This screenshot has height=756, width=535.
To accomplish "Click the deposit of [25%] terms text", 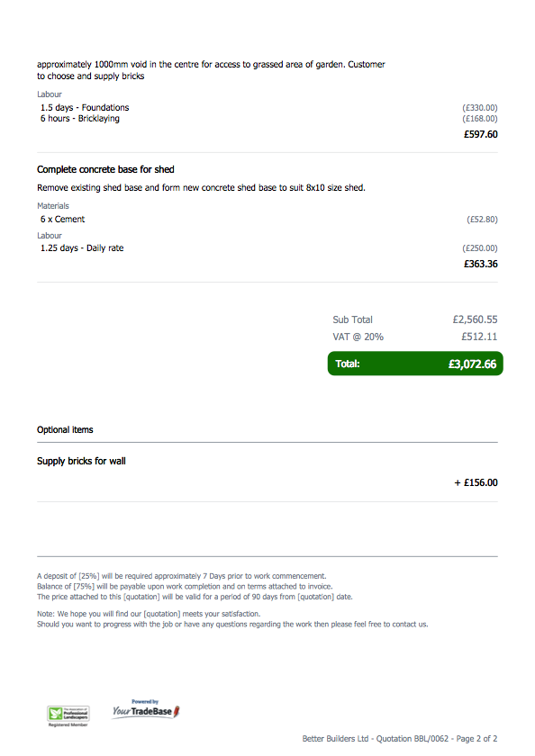I will (x=182, y=576).
